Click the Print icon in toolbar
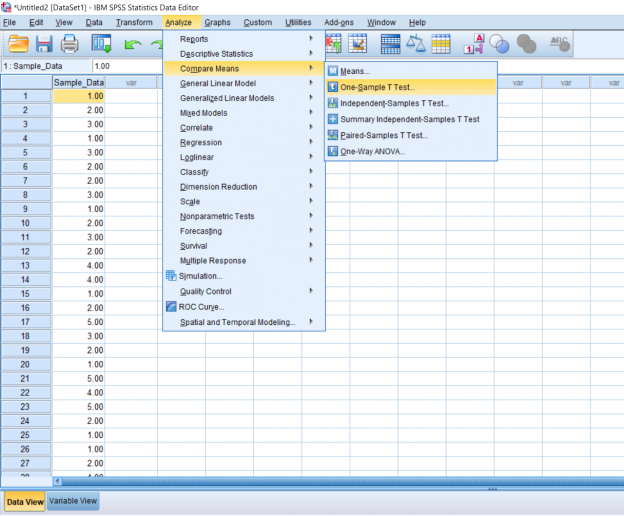The image size is (624, 516). pos(70,44)
